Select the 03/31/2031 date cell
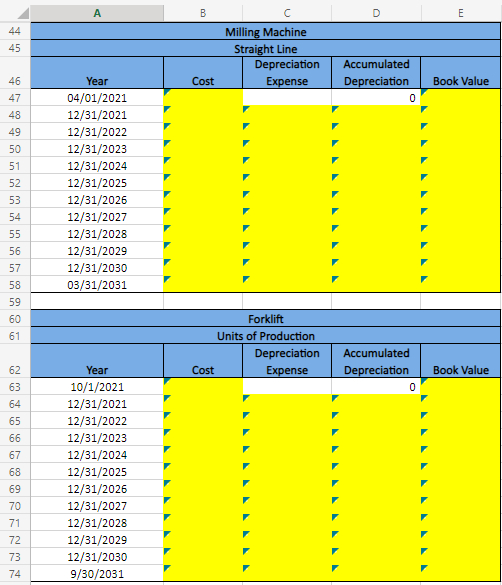 [97, 285]
